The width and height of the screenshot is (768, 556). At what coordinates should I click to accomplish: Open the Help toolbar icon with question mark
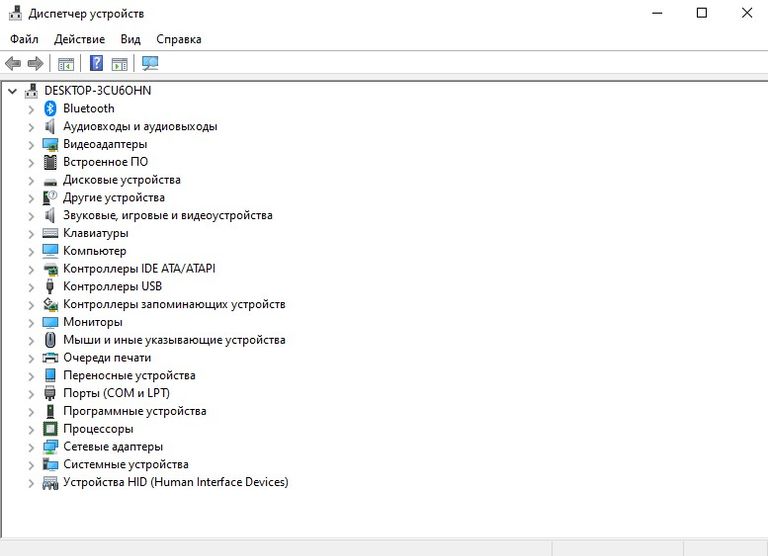tap(96, 63)
